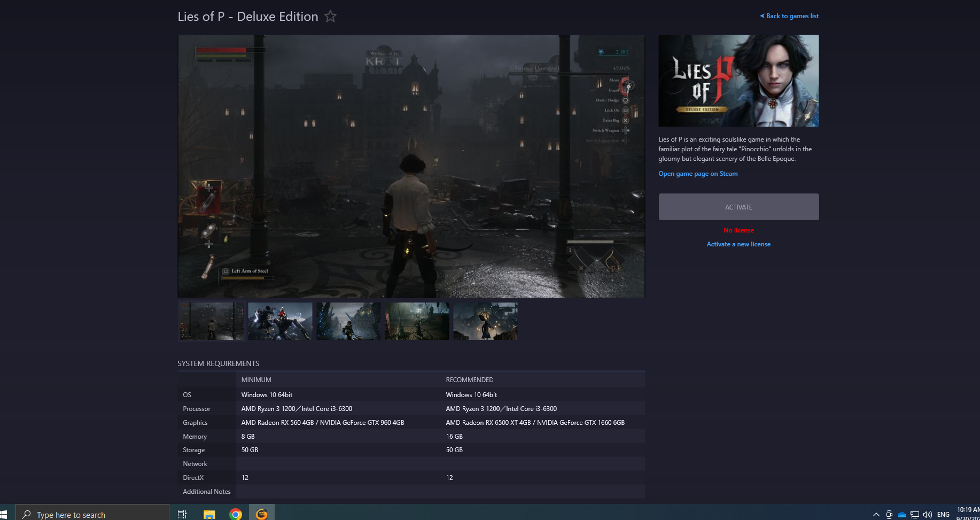Select the fourth street lamp screenshot thumbnail

417,321
